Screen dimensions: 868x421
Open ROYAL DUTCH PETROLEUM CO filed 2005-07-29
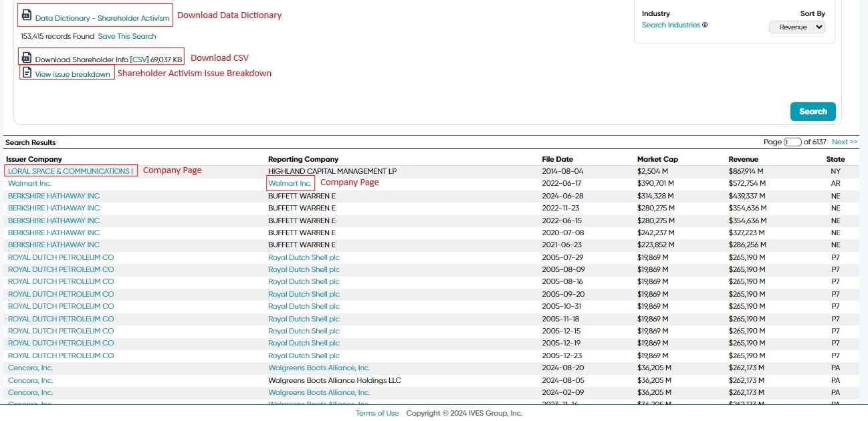(x=61, y=257)
